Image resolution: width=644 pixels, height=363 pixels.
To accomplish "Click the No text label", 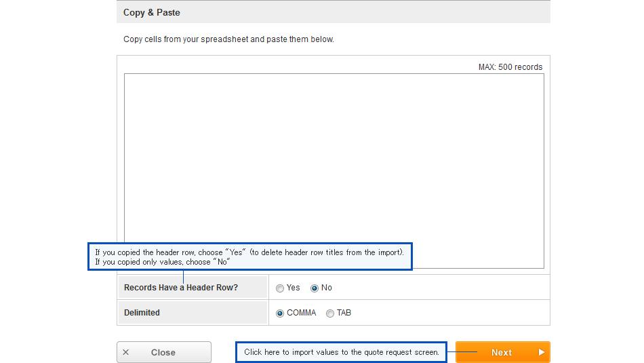I will [327, 288].
